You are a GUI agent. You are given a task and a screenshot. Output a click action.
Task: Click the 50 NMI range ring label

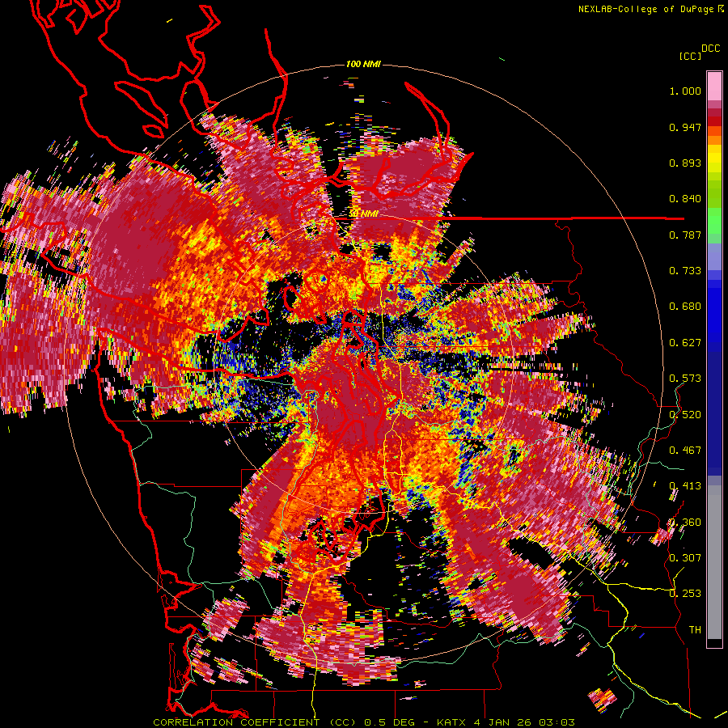363,214
